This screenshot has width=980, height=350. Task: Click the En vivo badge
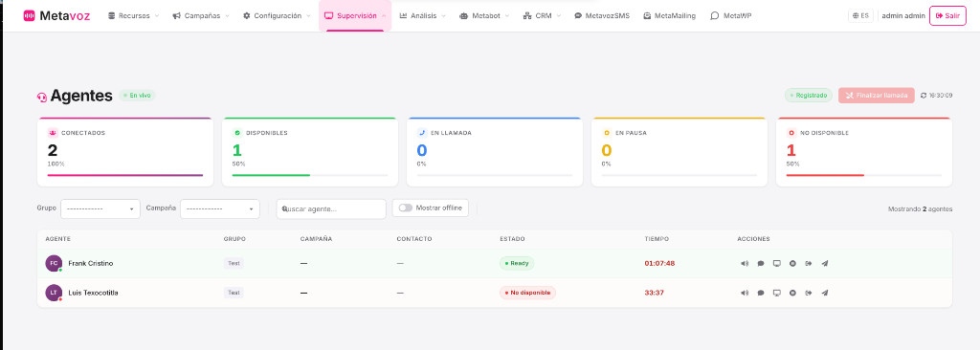pos(137,96)
